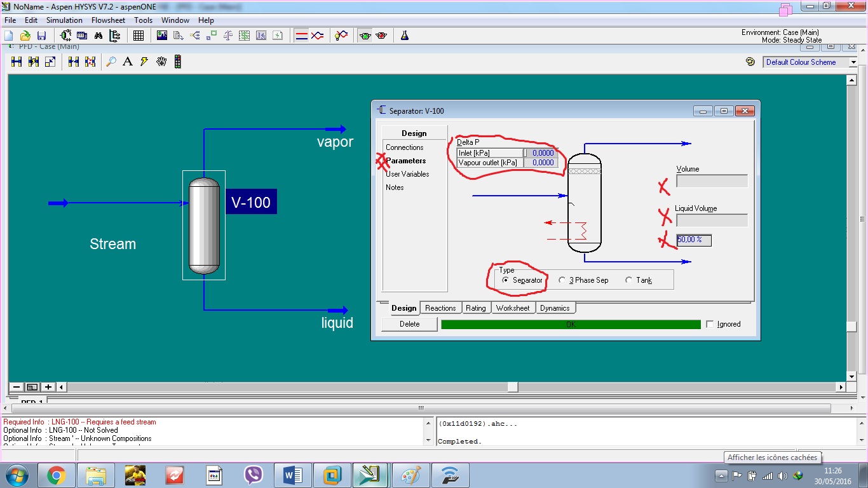Image resolution: width=868 pixels, height=488 pixels.
Task: Open the Object Palette icon
Action: (x=178, y=61)
